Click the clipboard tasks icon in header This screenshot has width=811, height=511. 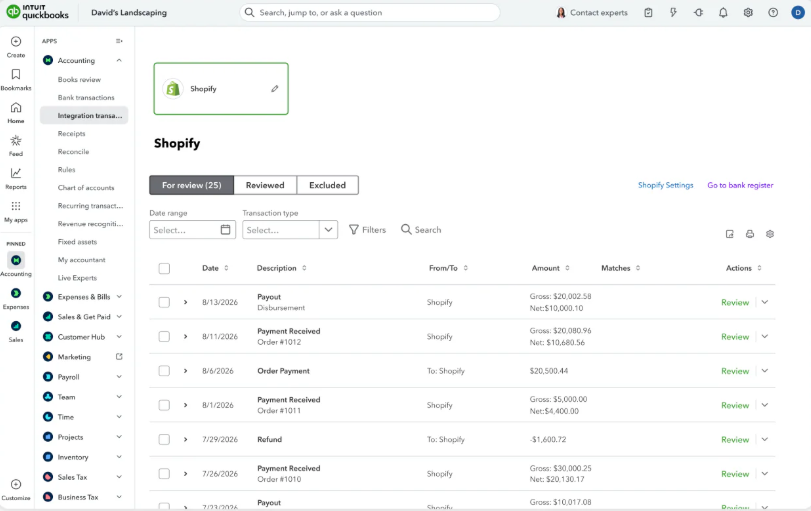648,12
